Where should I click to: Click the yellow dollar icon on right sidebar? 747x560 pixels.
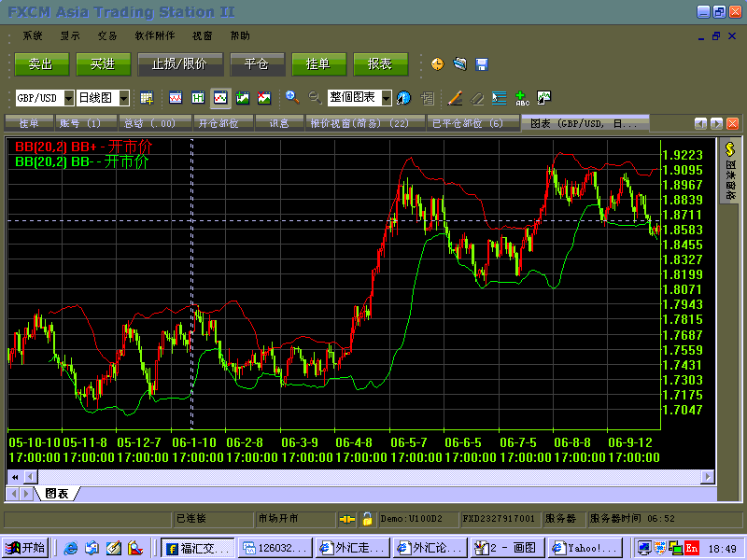pos(731,149)
